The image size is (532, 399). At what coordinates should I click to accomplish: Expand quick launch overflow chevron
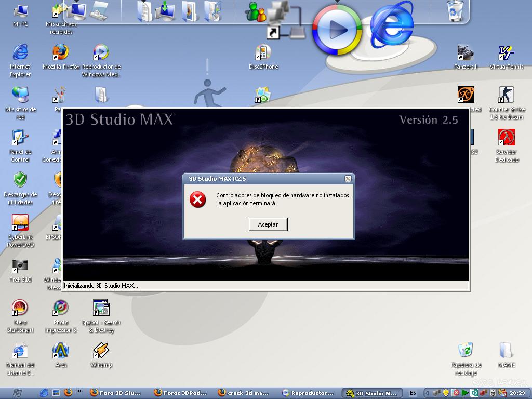[x=79, y=391]
